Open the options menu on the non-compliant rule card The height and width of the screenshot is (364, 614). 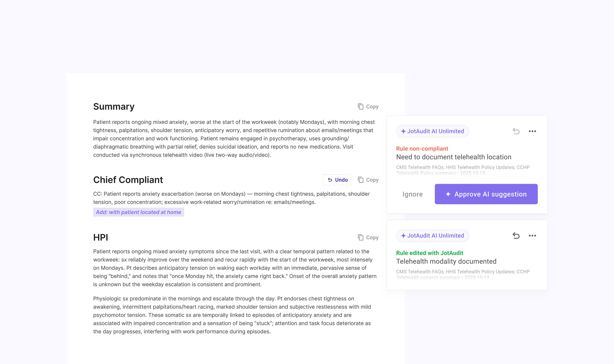coord(532,131)
